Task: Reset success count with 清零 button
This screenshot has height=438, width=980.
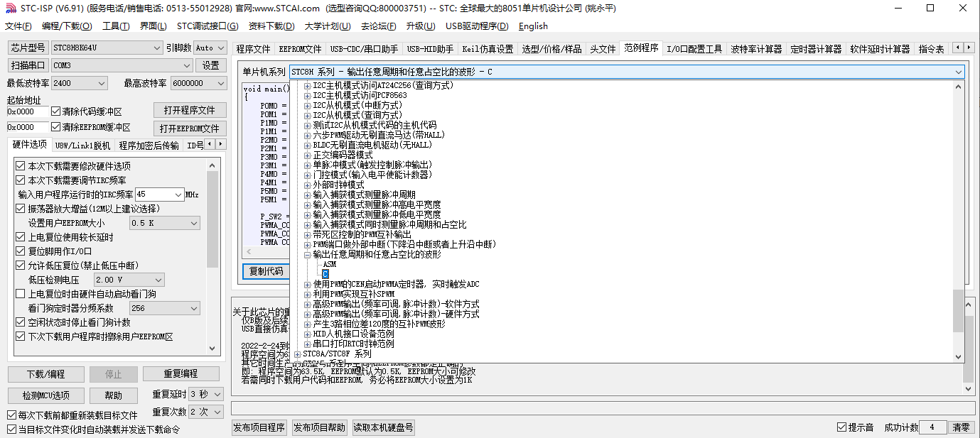Action: 961,427
